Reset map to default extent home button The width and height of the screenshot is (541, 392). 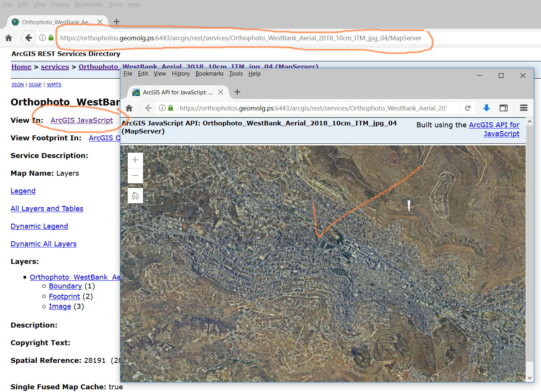(x=135, y=196)
